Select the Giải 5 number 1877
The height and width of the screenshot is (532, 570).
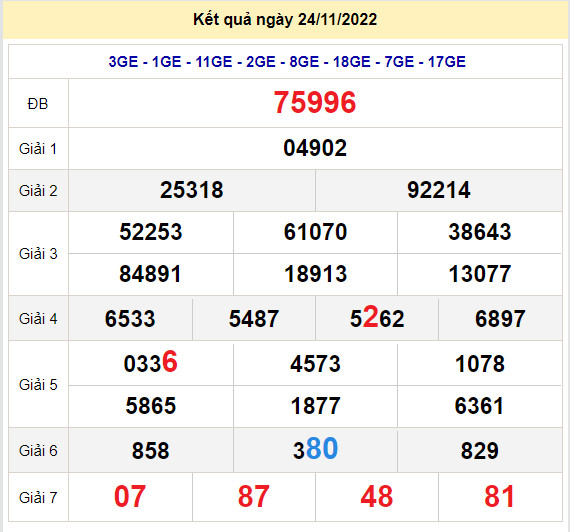(x=315, y=406)
